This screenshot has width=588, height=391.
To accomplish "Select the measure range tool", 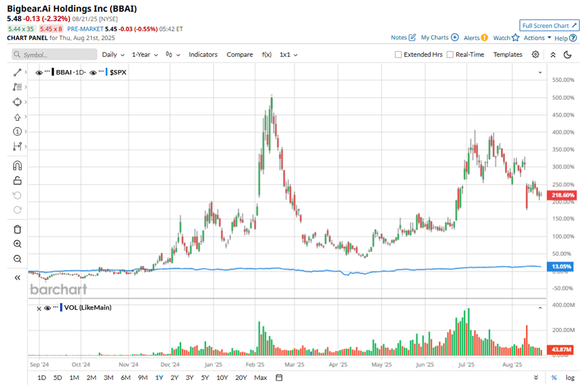I will coord(18,146).
